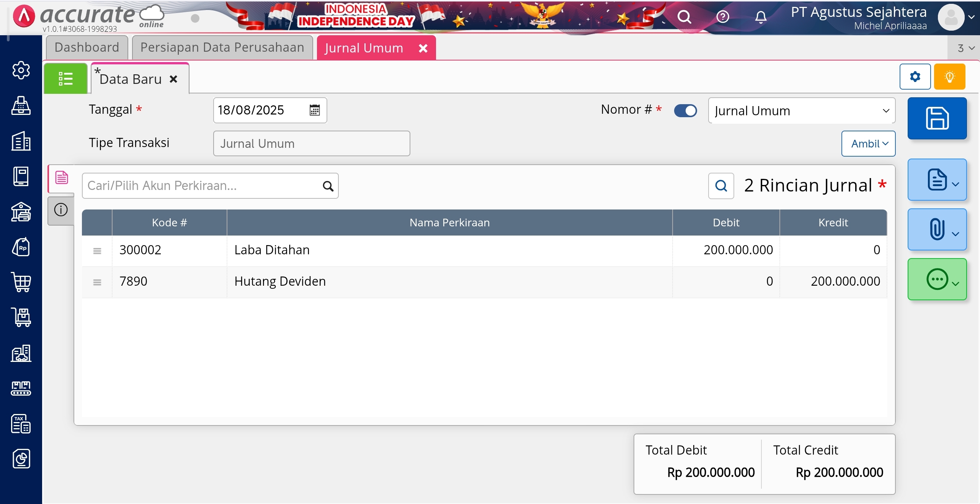Screen dimensions: 980x504
Task: Click the notification bell icon
Action: point(761,17)
